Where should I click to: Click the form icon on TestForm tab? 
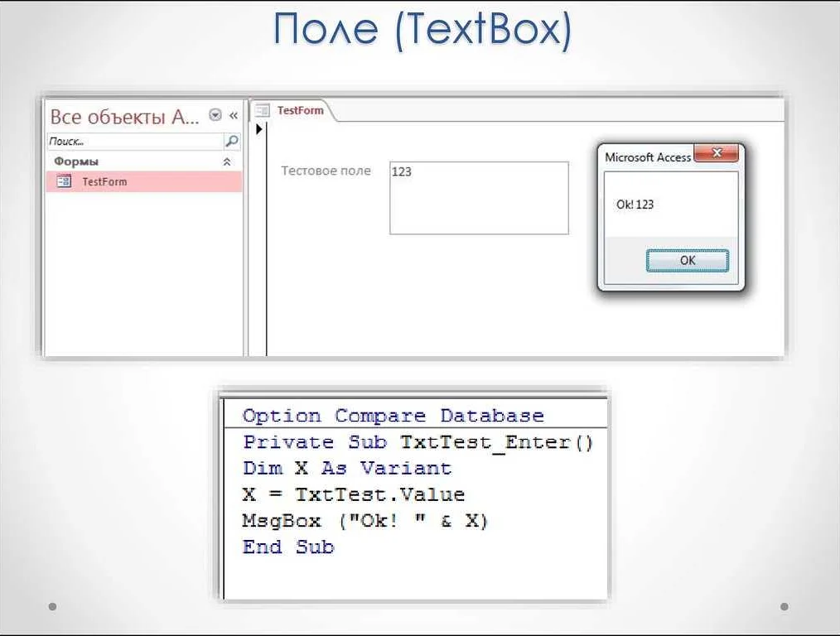coord(263,110)
